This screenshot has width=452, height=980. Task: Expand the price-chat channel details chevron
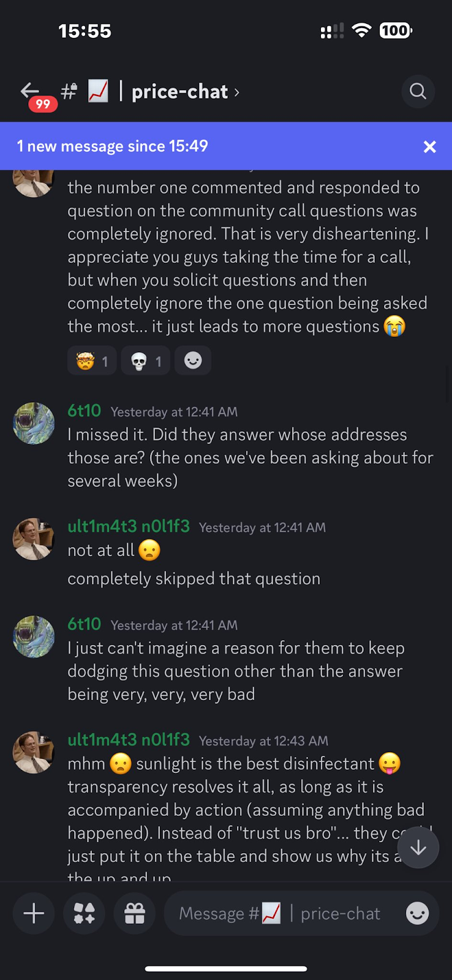coord(237,92)
